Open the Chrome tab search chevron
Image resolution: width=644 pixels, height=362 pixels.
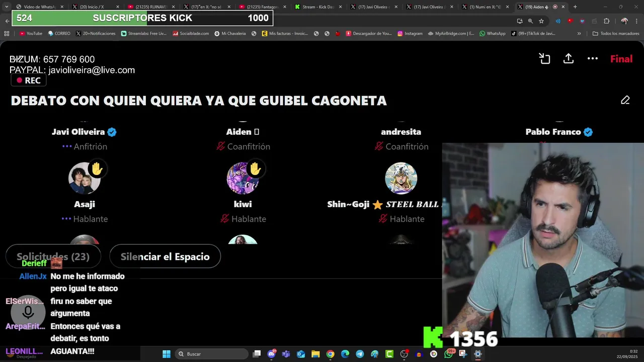coord(7,7)
